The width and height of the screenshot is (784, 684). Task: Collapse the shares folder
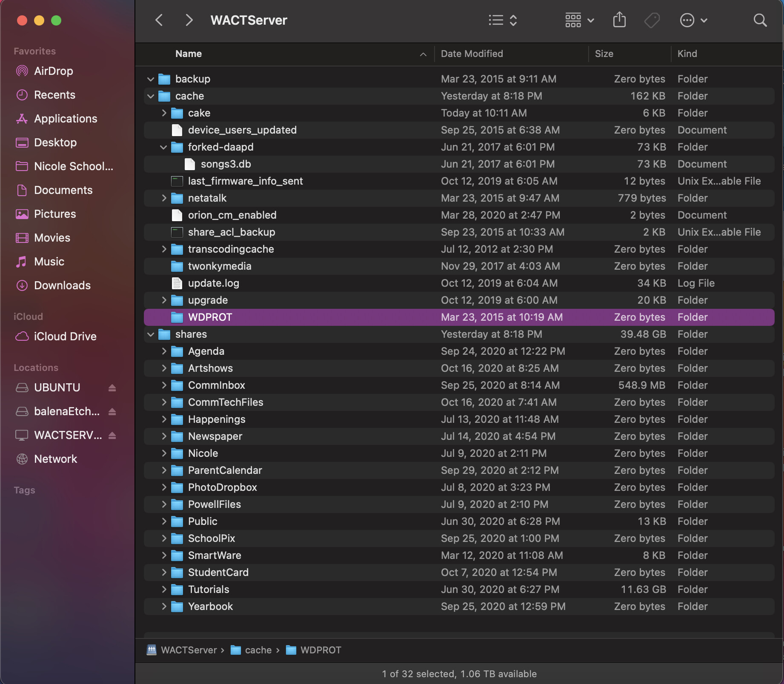(150, 334)
